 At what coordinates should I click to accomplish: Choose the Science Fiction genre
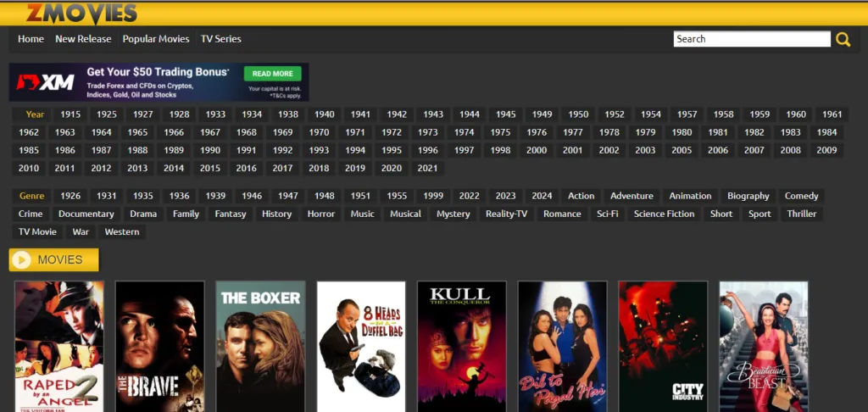click(x=665, y=214)
